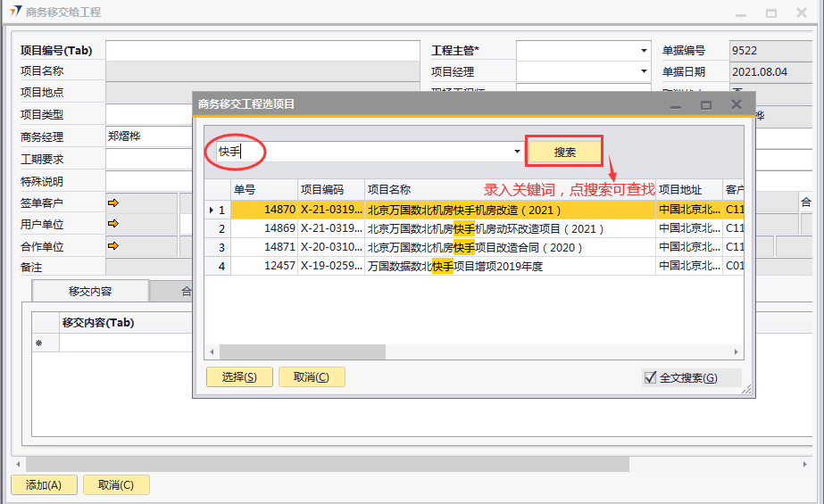Image resolution: width=824 pixels, height=504 pixels.
Task: Click the yellow arrow beside 签单客户
Action: tap(113, 203)
